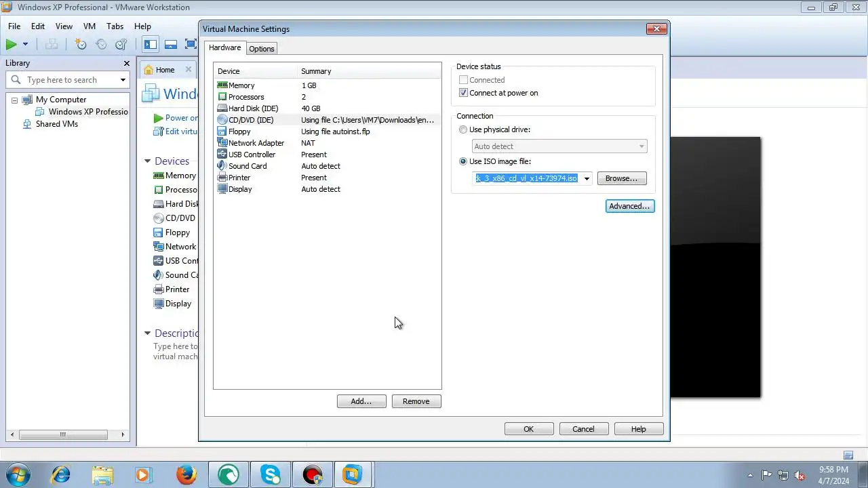Click the Add... hardware button
Screen dimensions: 868x488
(361, 401)
